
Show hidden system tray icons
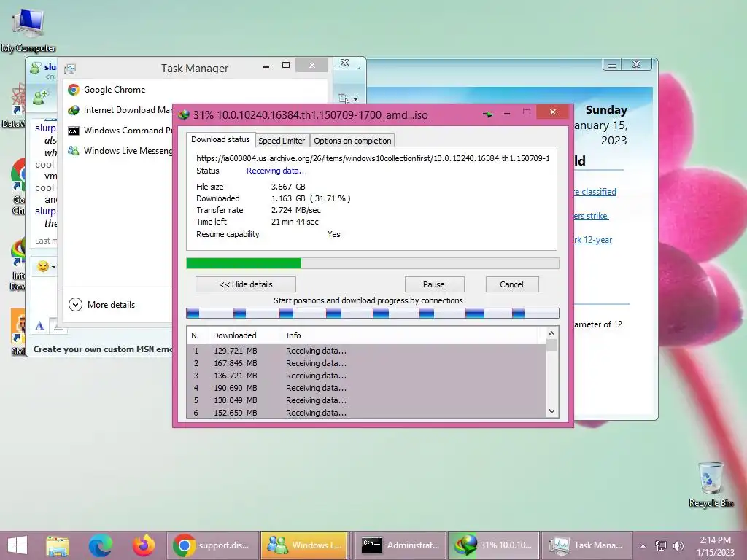tap(643, 546)
